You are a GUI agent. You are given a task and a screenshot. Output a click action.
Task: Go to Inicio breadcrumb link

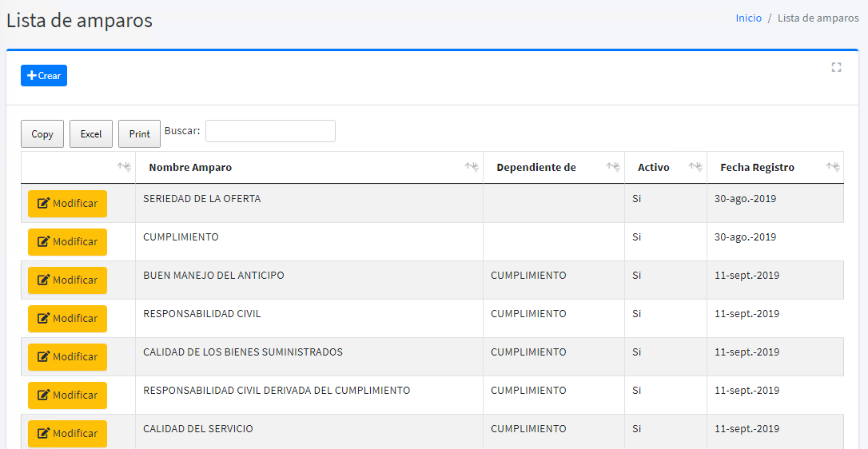(x=748, y=18)
